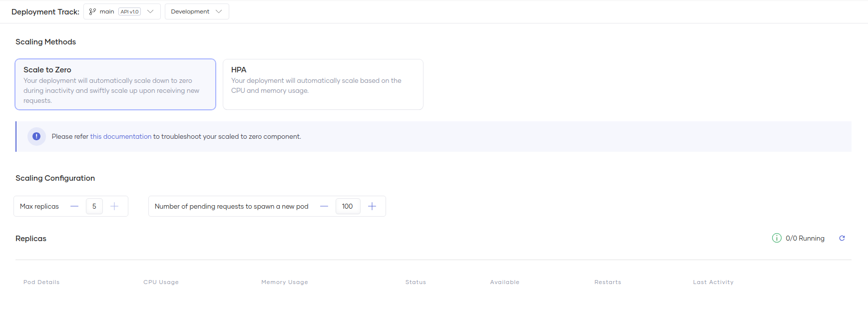
Task: Decrease Max replicas with minus icon
Action: click(x=74, y=206)
